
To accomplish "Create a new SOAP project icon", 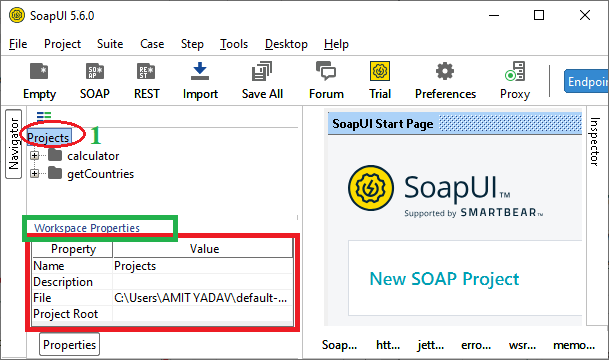I will (x=95, y=72).
